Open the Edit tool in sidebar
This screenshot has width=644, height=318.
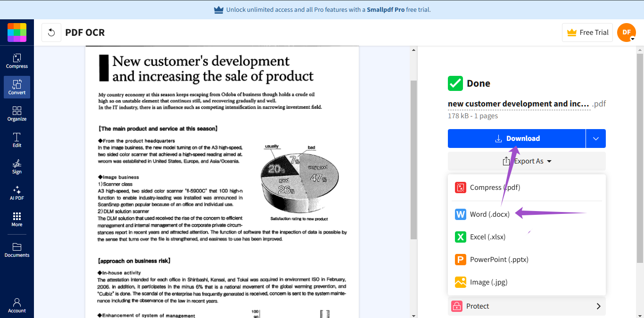pos(17,139)
